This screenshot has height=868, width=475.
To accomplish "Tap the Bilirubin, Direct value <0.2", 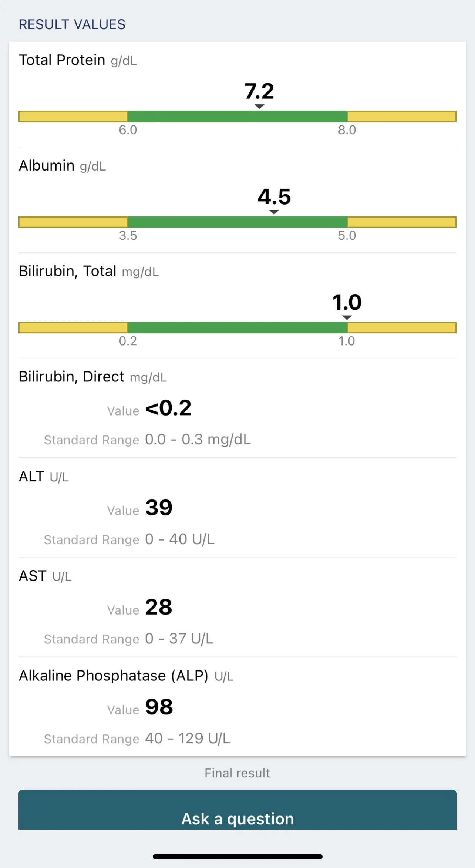I will tap(168, 408).
